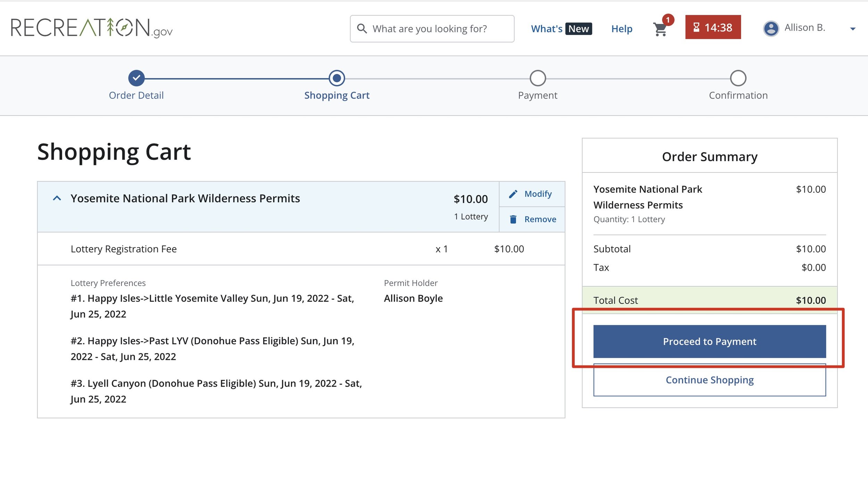Open the shopping cart icon
This screenshot has width=868, height=480.
pyautogui.click(x=660, y=29)
